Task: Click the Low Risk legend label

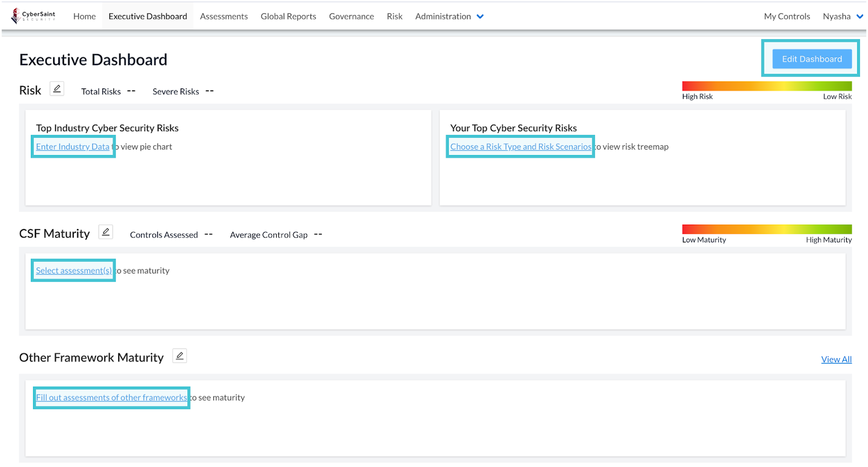Action: pos(838,97)
